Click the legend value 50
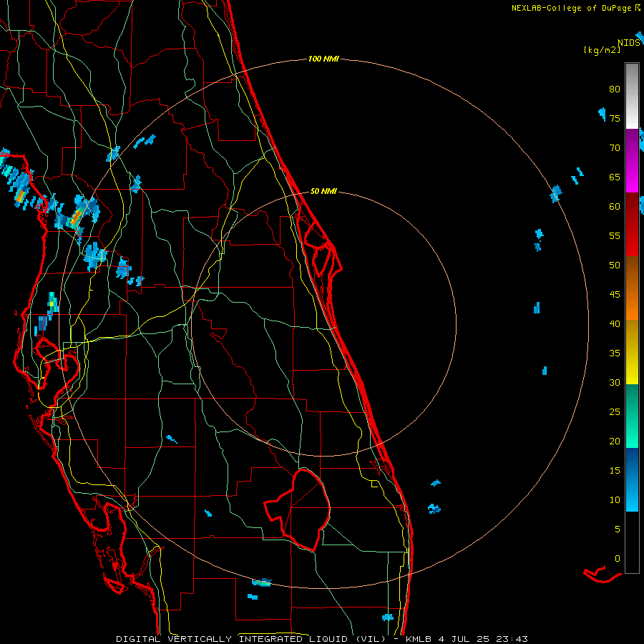Screen dimensions: 644x644 coord(615,265)
